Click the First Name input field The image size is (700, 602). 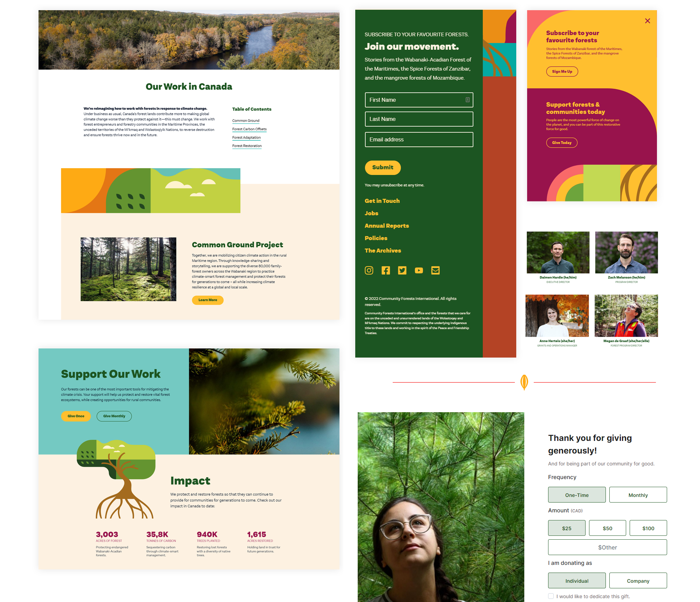click(419, 100)
